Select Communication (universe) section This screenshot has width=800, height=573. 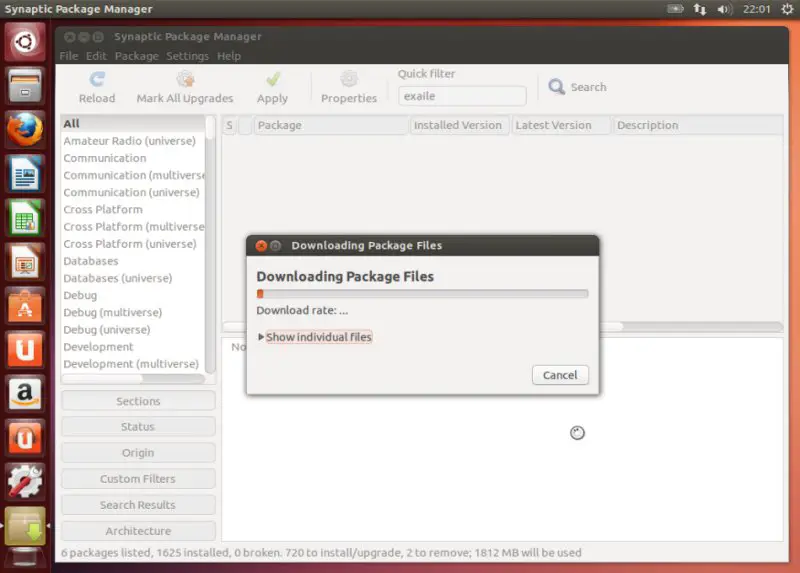pyautogui.click(x=133, y=192)
